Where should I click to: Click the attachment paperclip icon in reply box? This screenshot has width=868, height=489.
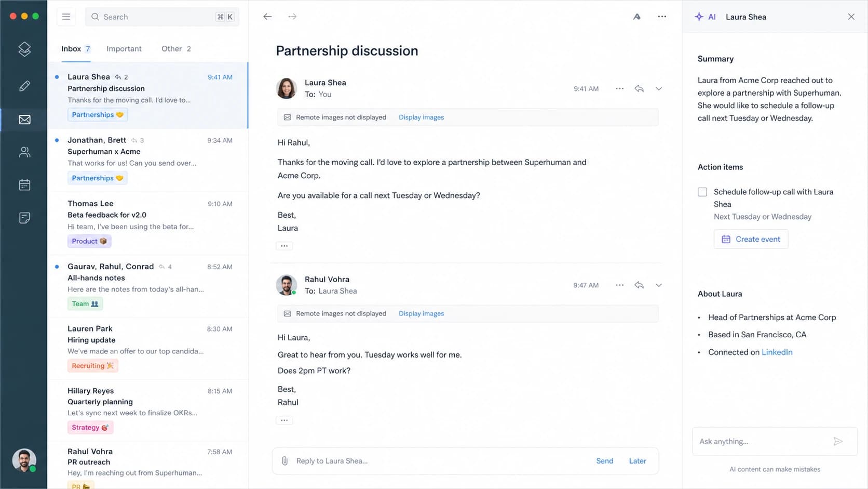(284, 461)
